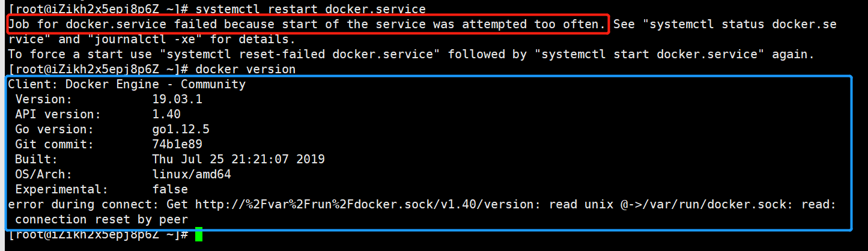Click the Go version value go1.12.5
This screenshot has width=868, height=251.
[x=181, y=129]
